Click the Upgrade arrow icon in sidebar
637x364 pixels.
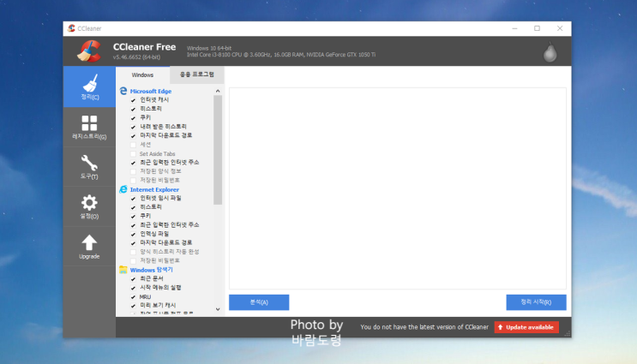(89, 243)
